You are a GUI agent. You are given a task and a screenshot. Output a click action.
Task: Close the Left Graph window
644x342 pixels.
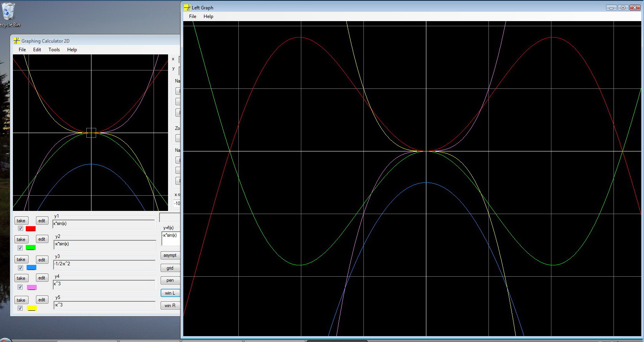[635, 7]
